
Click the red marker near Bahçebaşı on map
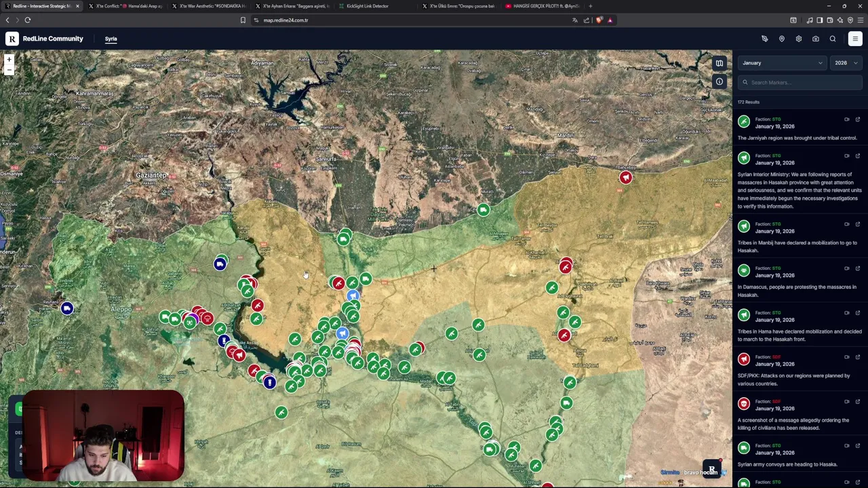tap(625, 178)
